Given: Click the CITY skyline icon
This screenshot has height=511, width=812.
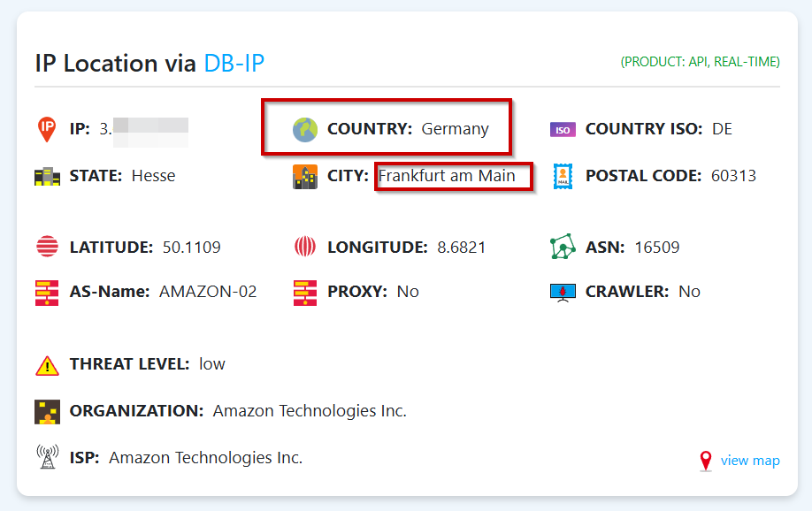Looking at the screenshot, I should [305, 177].
